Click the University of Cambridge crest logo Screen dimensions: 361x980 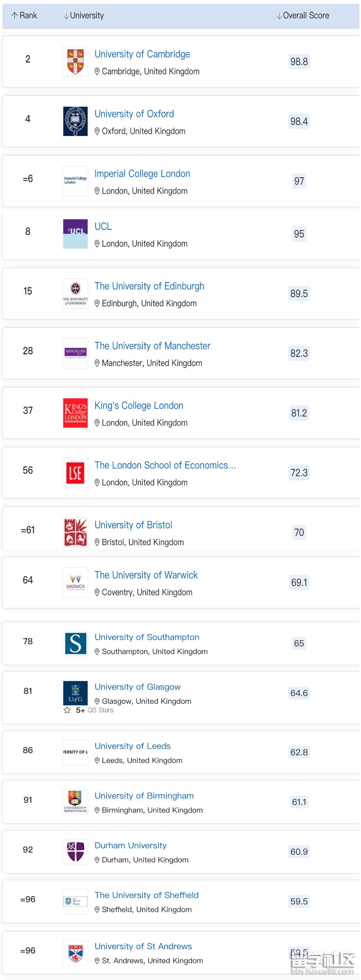(x=75, y=61)
